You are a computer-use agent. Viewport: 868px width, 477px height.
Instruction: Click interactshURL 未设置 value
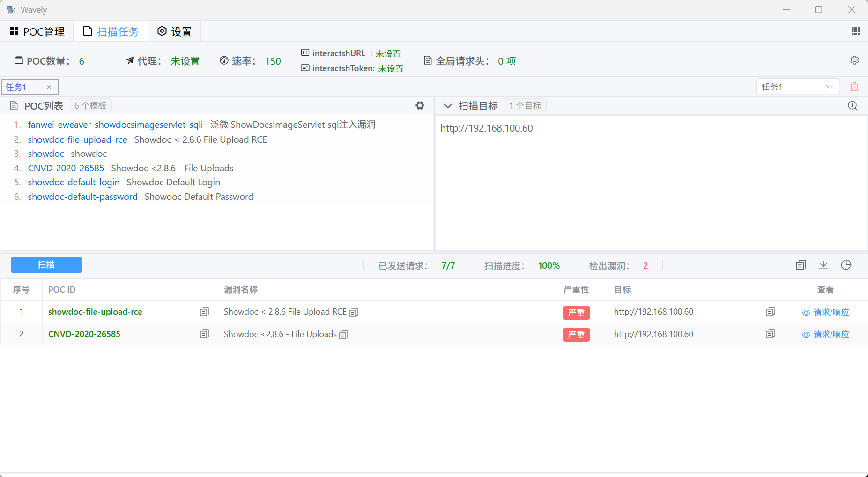pos(388,53)
